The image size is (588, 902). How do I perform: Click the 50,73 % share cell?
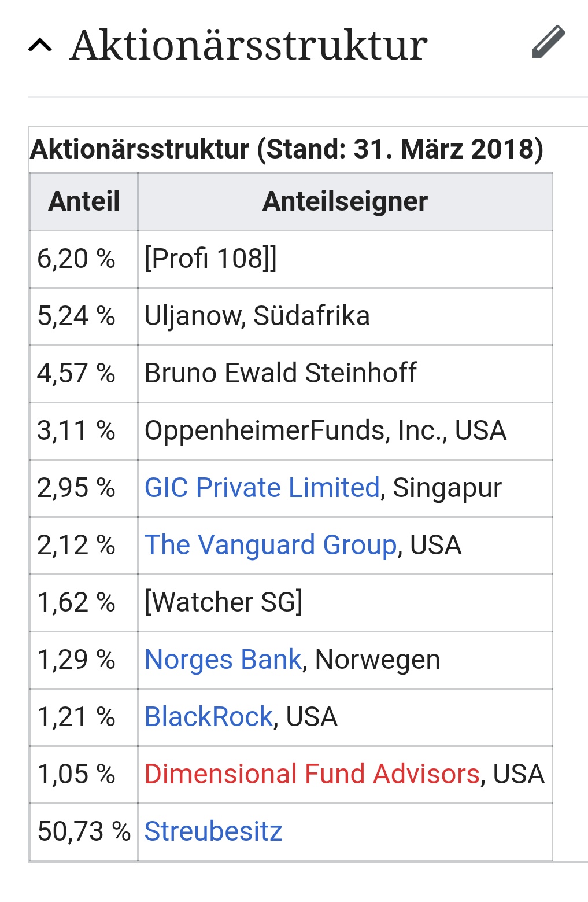coord(84,831)
